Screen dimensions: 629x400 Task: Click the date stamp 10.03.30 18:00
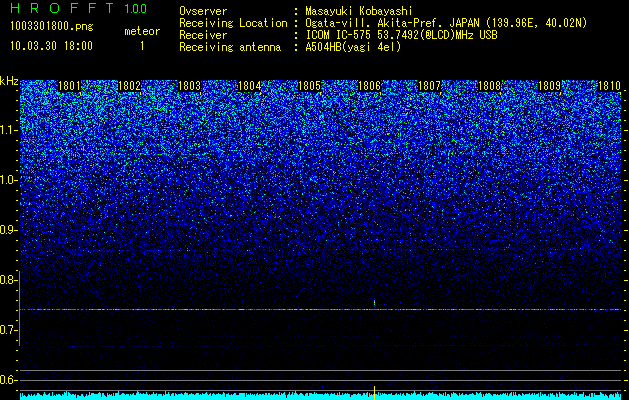pyautogui.click(x=51, y=46)
